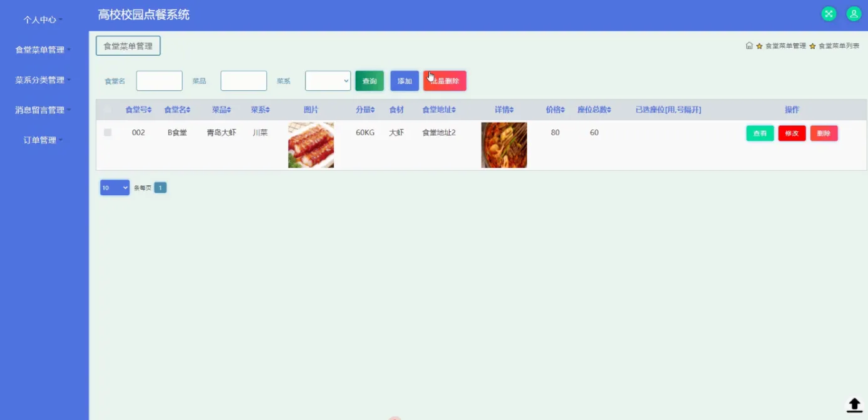The height and width of the screenshot is (420, 868).
Task: Click the back-to-top arrow icon
Action: tap(854, 405)
